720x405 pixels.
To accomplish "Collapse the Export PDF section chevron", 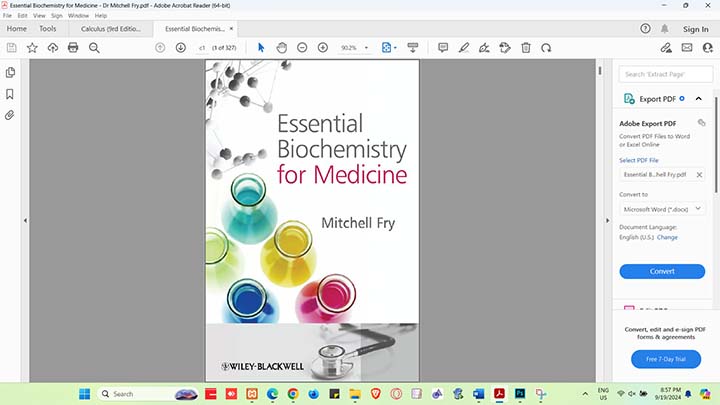I will click(699, 99).
